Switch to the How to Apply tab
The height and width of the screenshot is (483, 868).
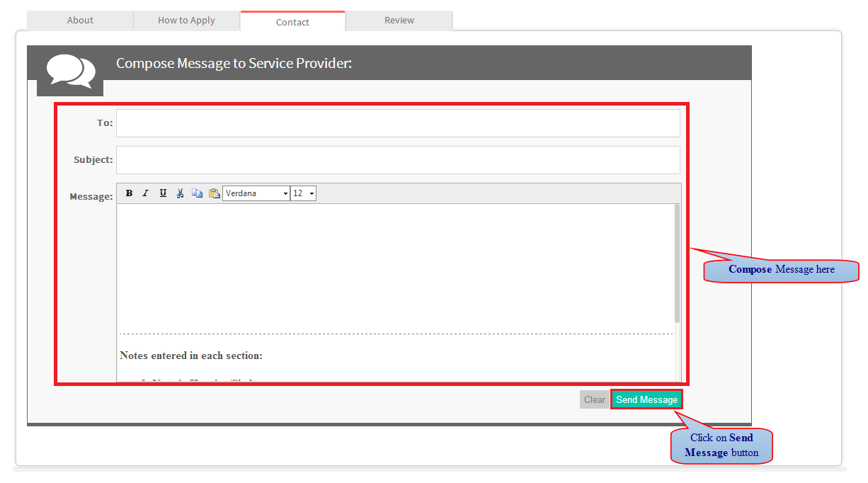click(x=186, y=21)
